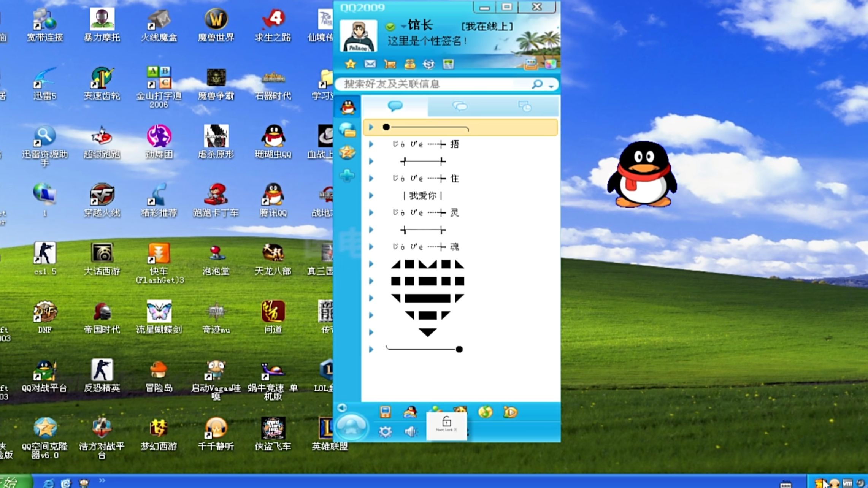This screenshot has height=488, width=868.
Task: Launch the 侠盗飞车 desktop icon
Action: tap(273, 434)
